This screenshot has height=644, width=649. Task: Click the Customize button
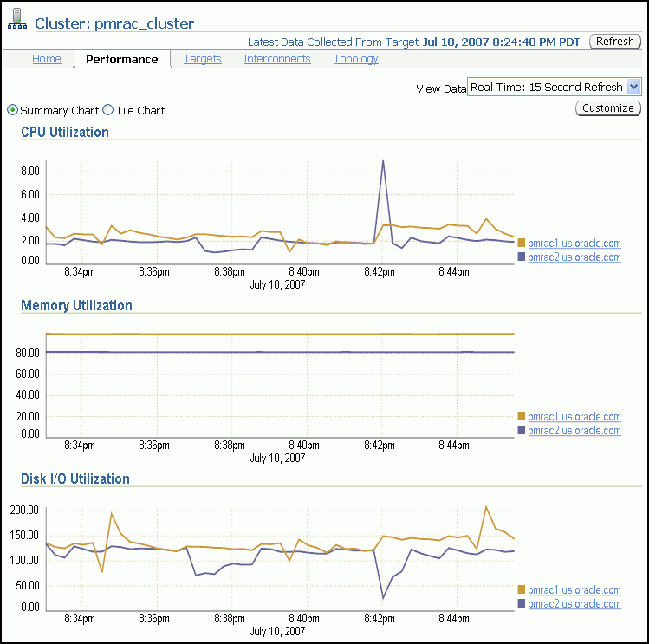pyautogui.click(x=607, y=108)
